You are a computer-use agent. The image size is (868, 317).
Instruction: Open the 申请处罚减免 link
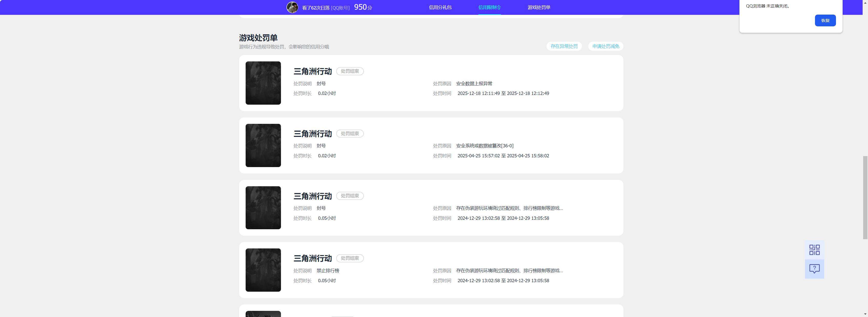[x=606, y=47]
